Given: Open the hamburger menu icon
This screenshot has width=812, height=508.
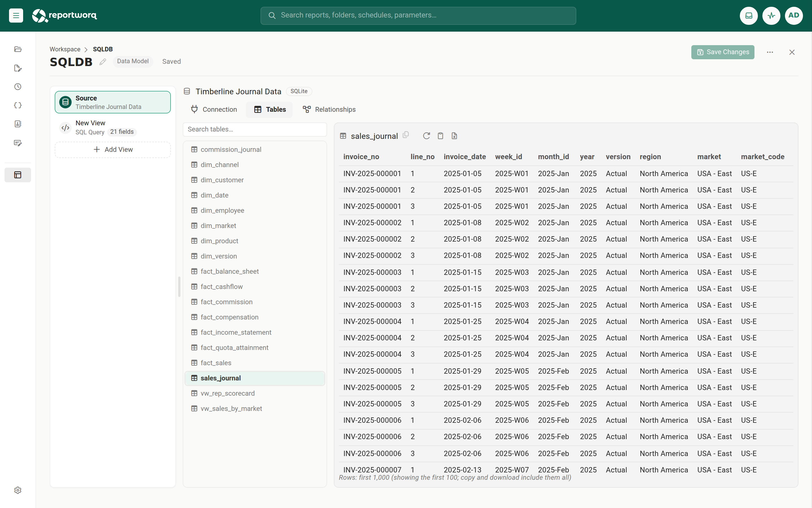Looking at the screenshot, I should tap(16, 16).
